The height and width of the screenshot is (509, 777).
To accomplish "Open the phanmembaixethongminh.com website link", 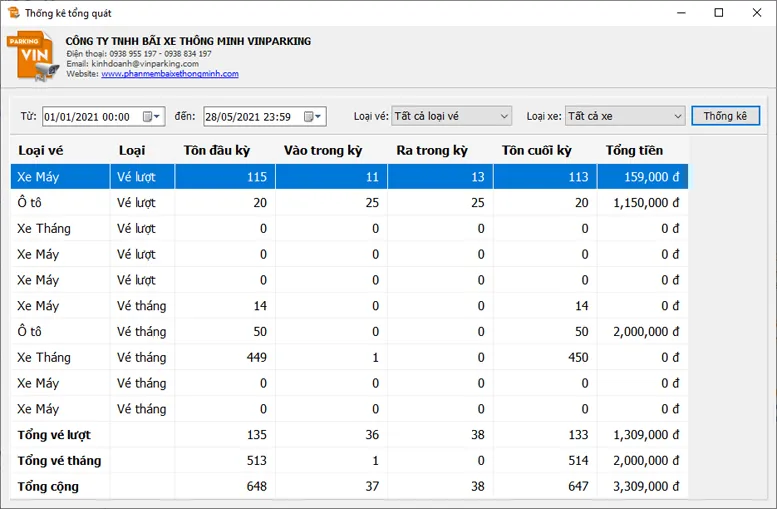I will pos(169,74).
